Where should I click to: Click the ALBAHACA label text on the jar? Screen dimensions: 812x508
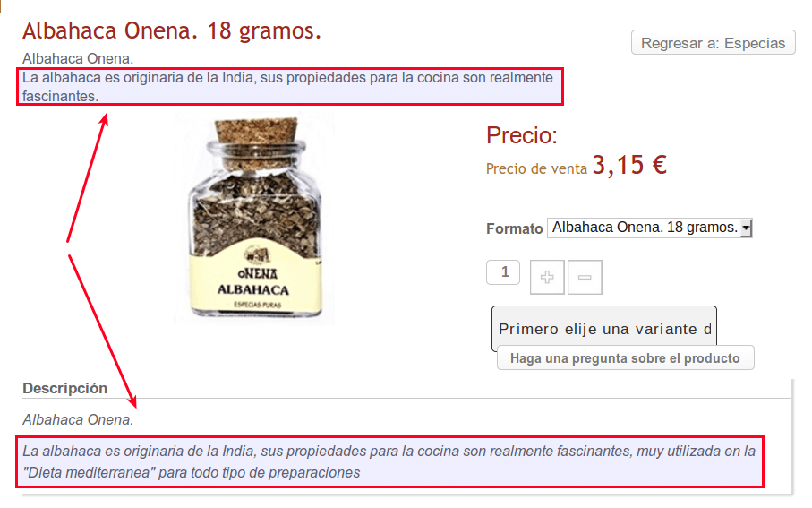coord(253,289)
